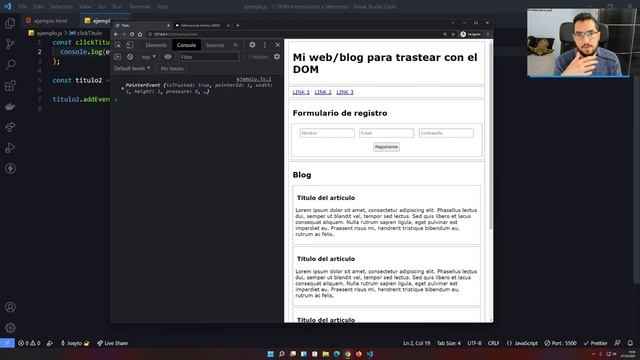Click LINK 3 on the web page
The image size is (640, 360).
click(x=345, y=92)
